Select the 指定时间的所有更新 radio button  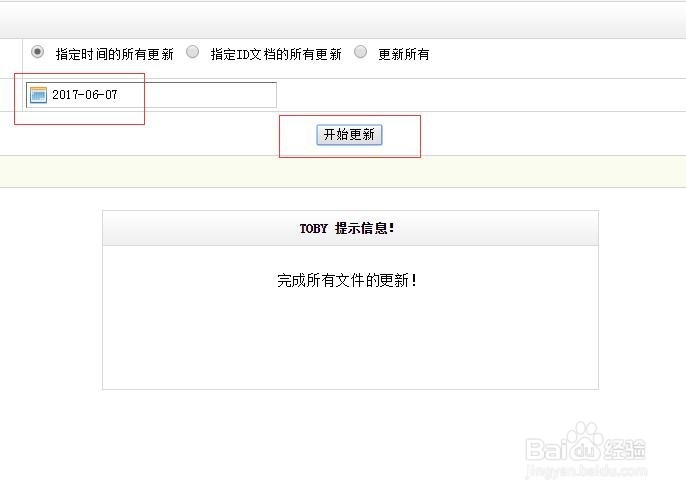38,52
